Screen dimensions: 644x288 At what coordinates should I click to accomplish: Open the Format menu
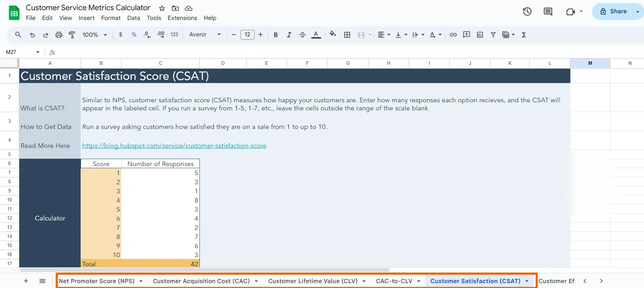[x=111, y=18]
